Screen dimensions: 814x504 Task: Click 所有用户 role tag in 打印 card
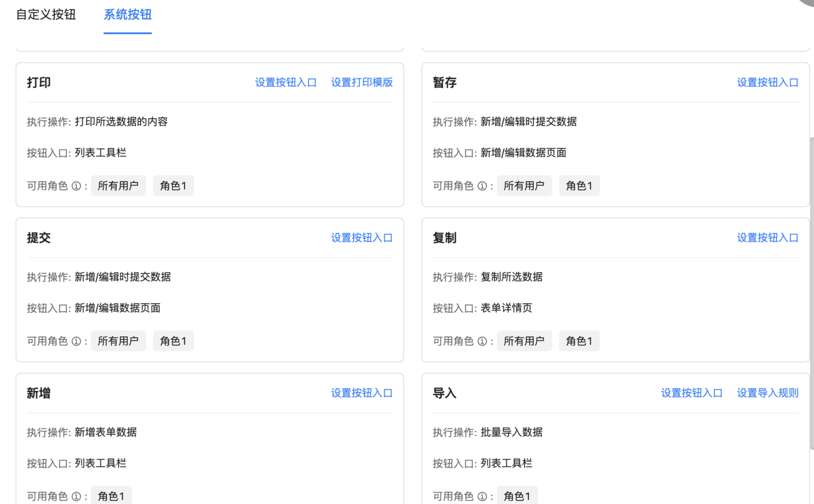[118, 186]
